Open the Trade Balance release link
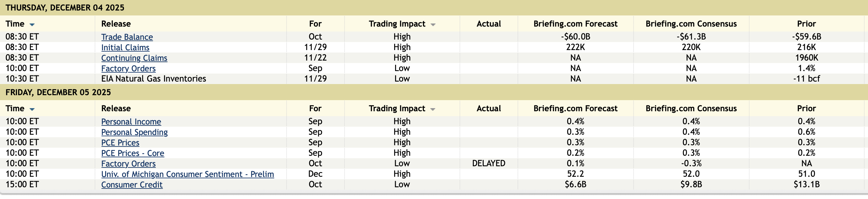868x199 pixels. (x=127, y=37)
